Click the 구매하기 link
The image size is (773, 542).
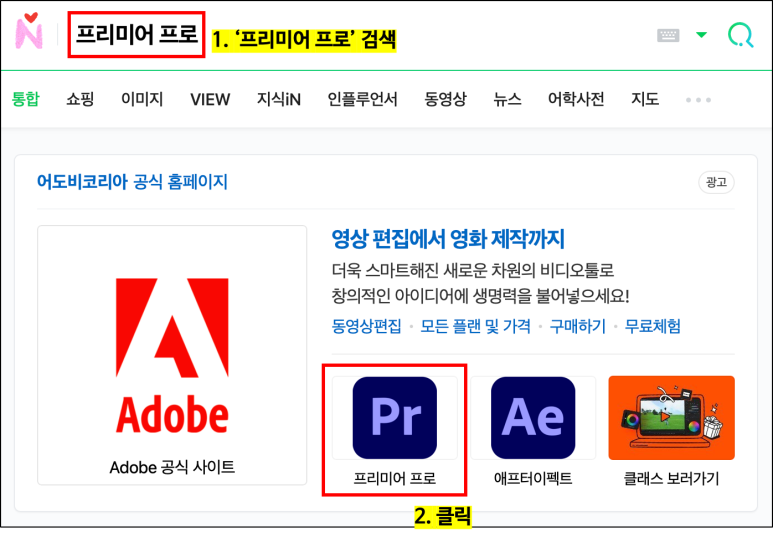coord(577,326)
